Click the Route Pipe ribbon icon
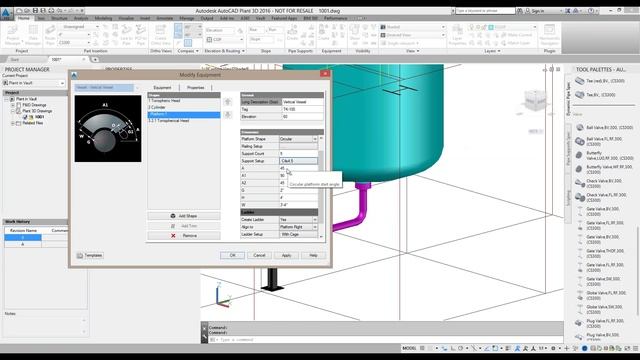The width and height of the screenshot is (640, 360). click(x=50, y=35)
